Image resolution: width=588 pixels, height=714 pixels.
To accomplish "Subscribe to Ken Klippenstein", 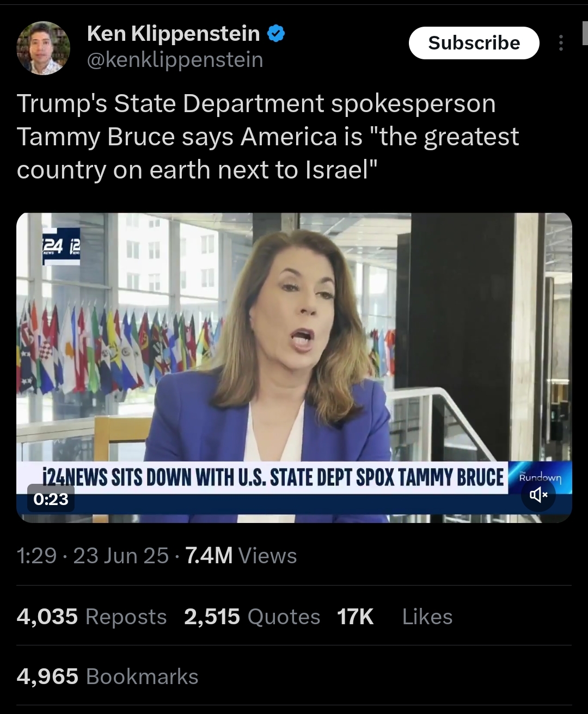I will point(474,43).
